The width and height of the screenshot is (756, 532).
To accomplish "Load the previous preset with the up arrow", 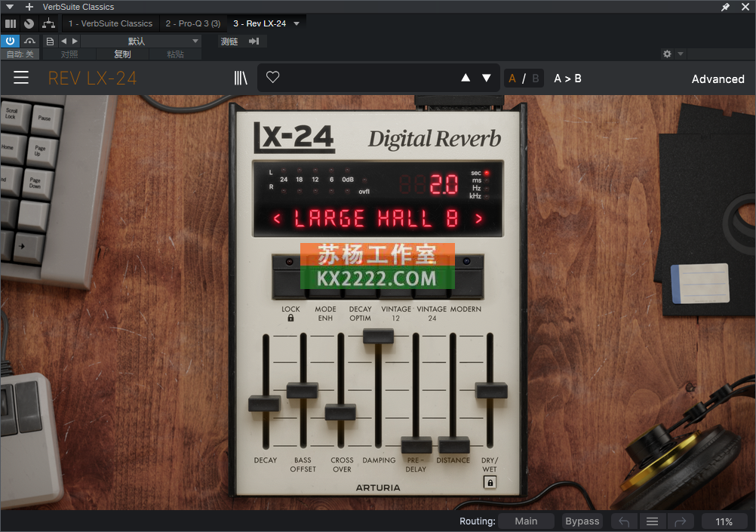I will coord(466,78).
